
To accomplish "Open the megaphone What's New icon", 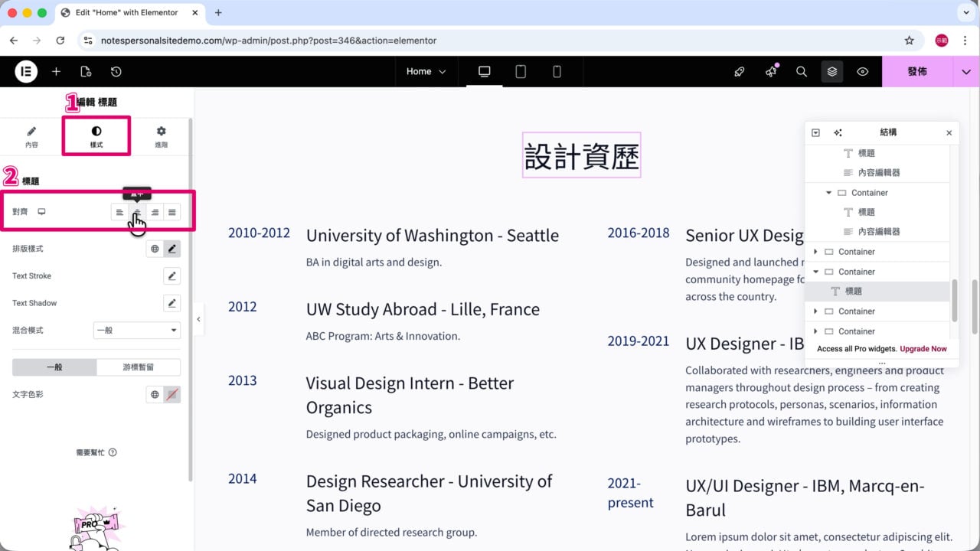I will click(771, 71).
